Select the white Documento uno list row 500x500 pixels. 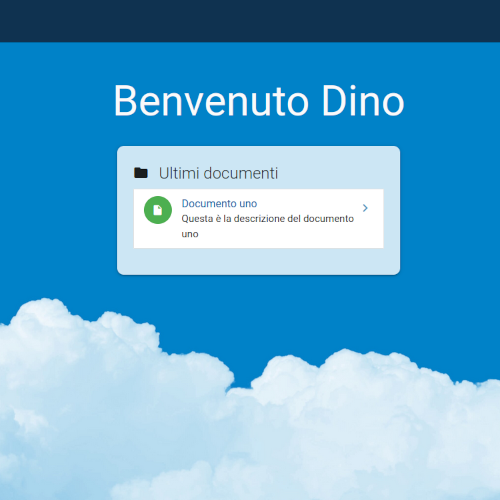point(258,218)
